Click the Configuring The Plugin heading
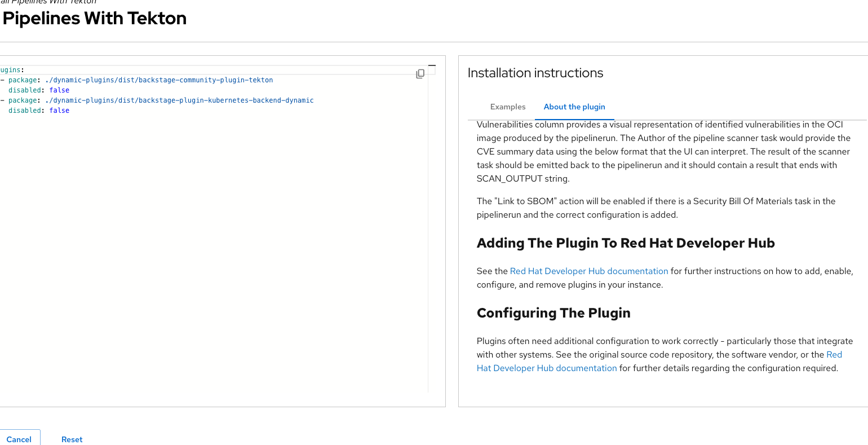 point(553,313)
